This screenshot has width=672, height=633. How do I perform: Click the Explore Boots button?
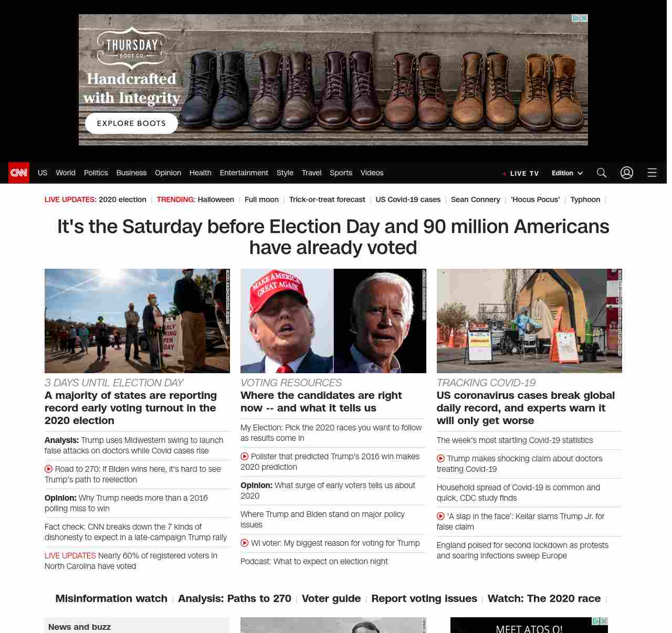coord(131,123)
